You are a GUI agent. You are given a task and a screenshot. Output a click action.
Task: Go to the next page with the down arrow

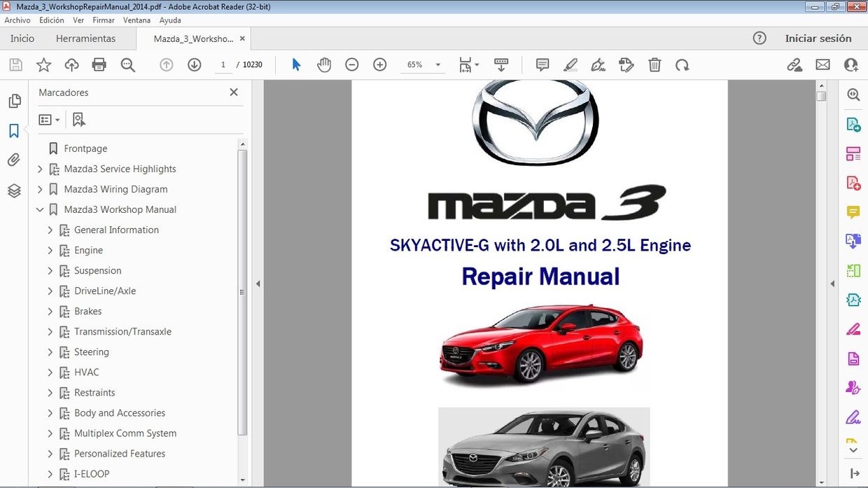(194, 65)
